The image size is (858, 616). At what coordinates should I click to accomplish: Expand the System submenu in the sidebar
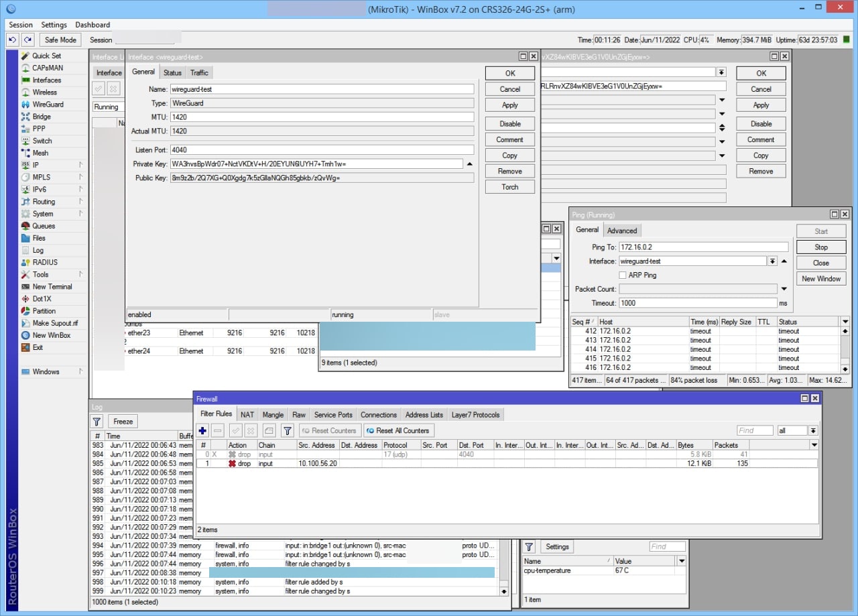pos(80,214)
